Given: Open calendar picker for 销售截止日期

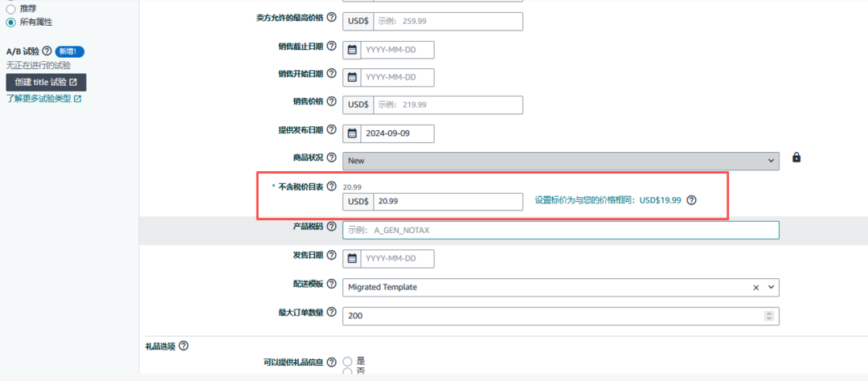Looking at the screenshot, I should coord(351,50).
